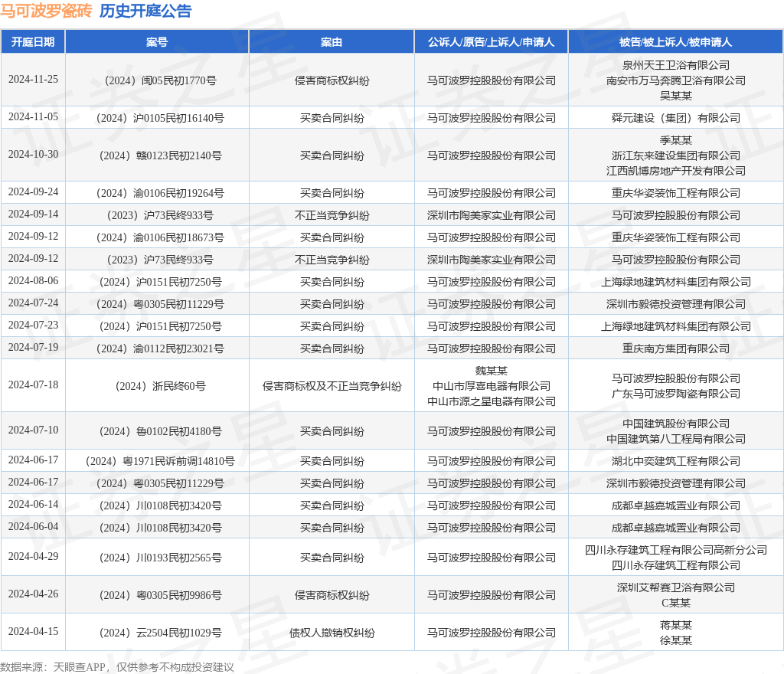Select date 2024-06-14
This screenshot has height=674, width=784.
(x=33, y=505)
